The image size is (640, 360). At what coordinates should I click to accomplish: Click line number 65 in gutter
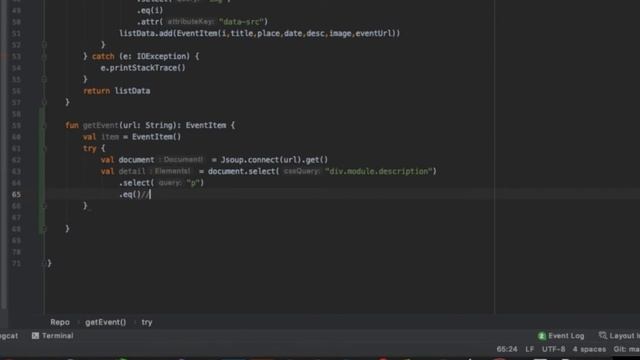[x=16, y=194]
